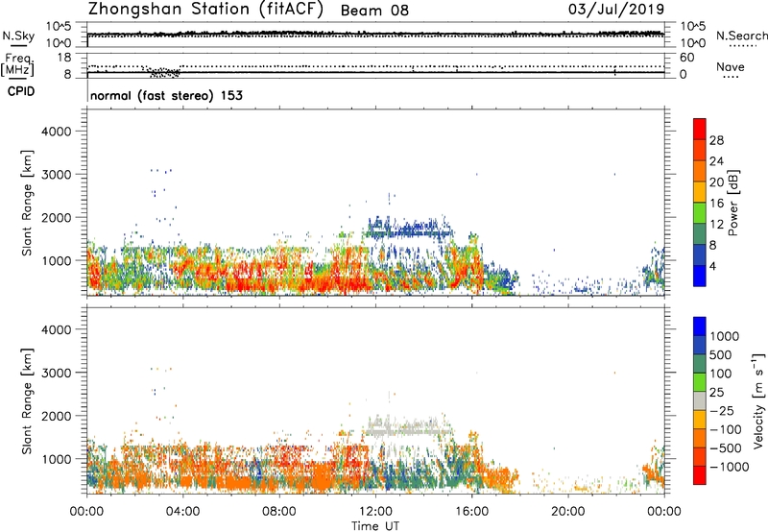Click the '18' tick on frequency axis
Viewport: 768px width, 532px height.
64,58
